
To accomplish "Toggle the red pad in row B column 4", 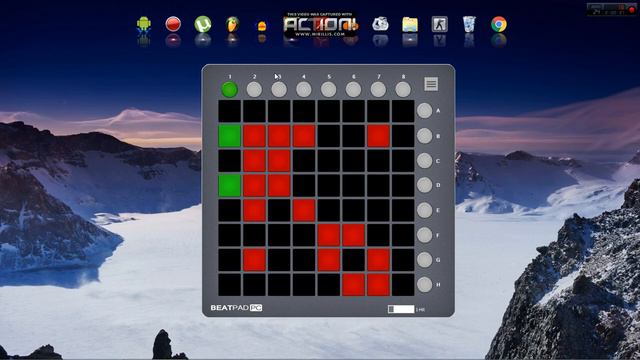I will (x=304, y=136).
